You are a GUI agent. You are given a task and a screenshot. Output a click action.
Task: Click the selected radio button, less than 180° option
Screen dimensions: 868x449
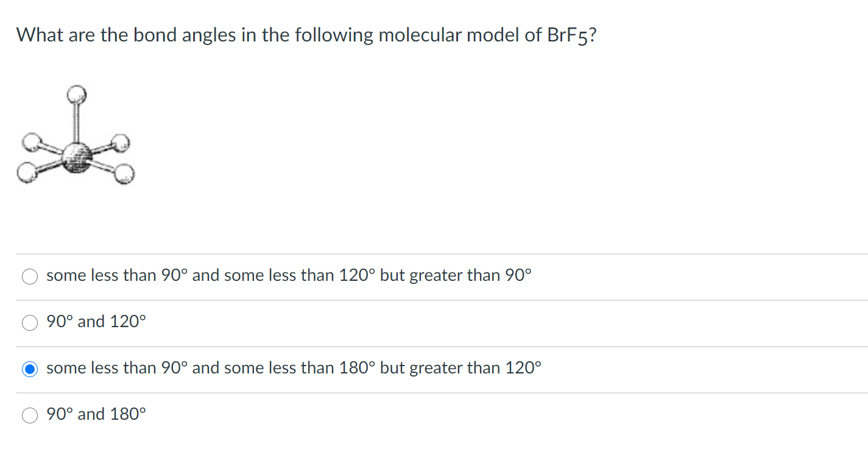pos(30,369)
